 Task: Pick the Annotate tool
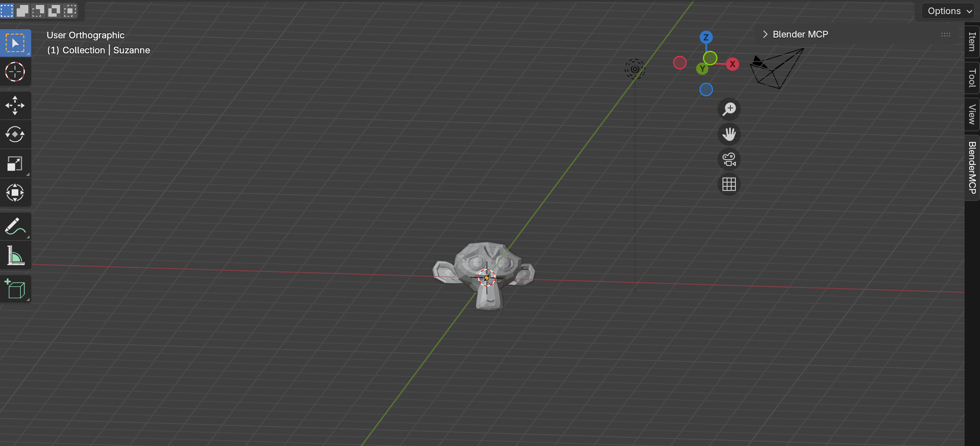tap(15, 226)
